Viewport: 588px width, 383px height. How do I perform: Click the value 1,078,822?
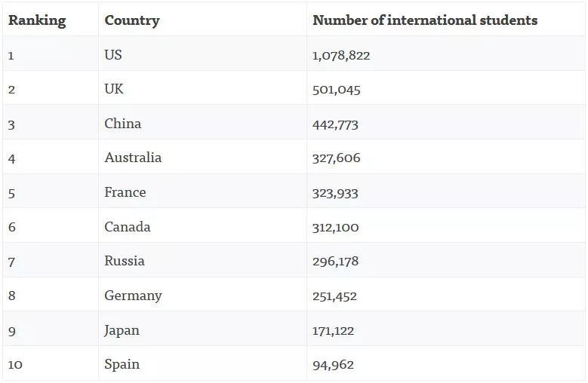[x=341, y=56]
